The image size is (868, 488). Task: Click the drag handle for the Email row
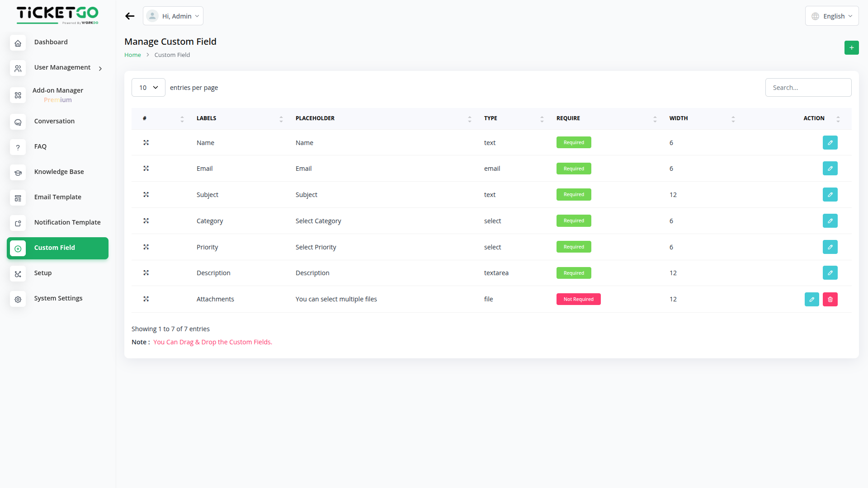[146, 169]
